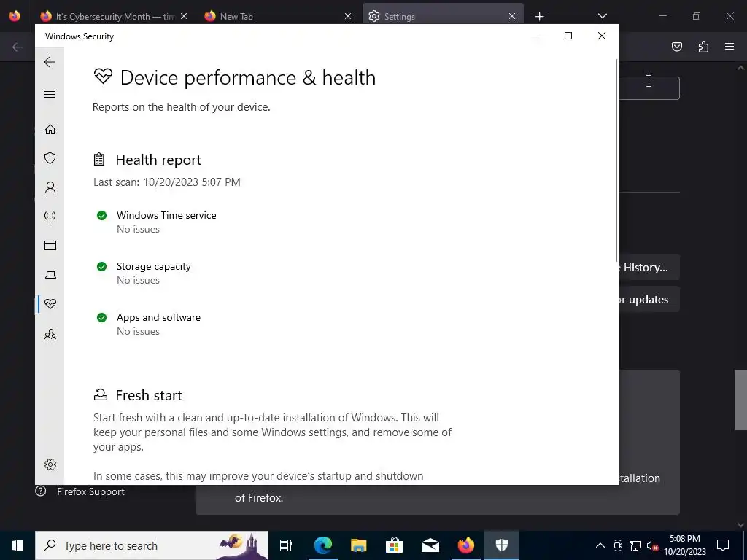This screenshot has width=747, height=560.
Task: Open the Firefox Support link
Action: 80,491
